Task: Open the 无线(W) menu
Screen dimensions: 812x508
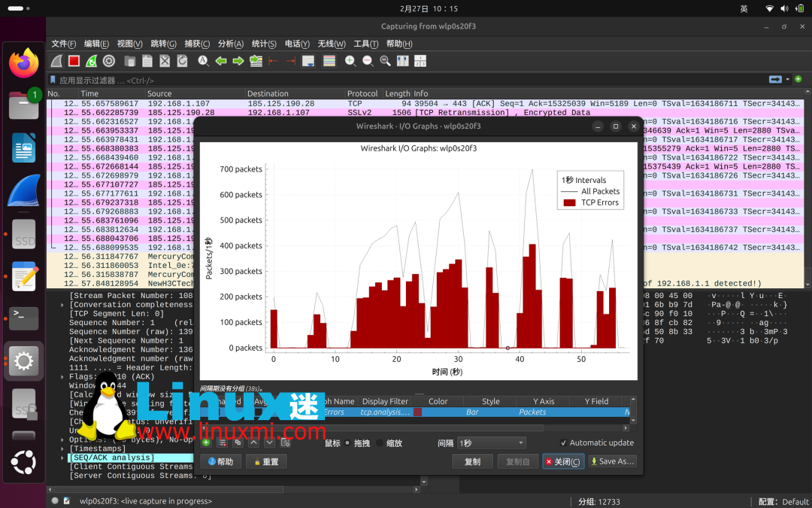Action: [x=332, y=44]
